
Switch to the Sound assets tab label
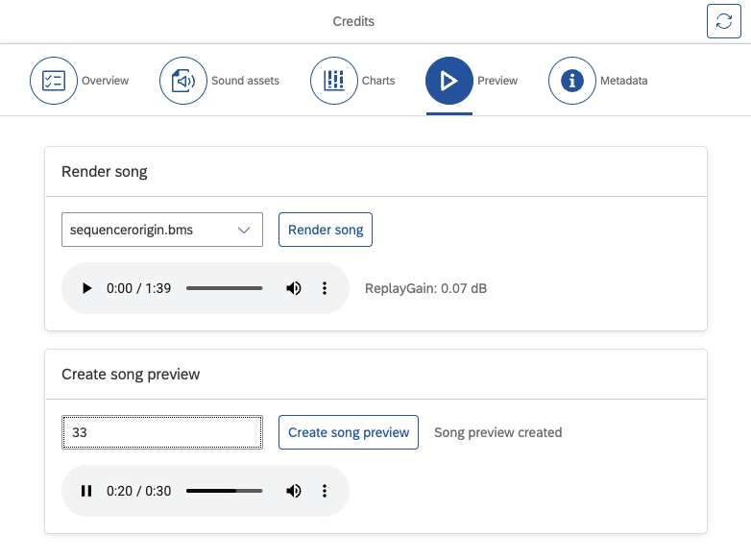click(x=245, y=81)
